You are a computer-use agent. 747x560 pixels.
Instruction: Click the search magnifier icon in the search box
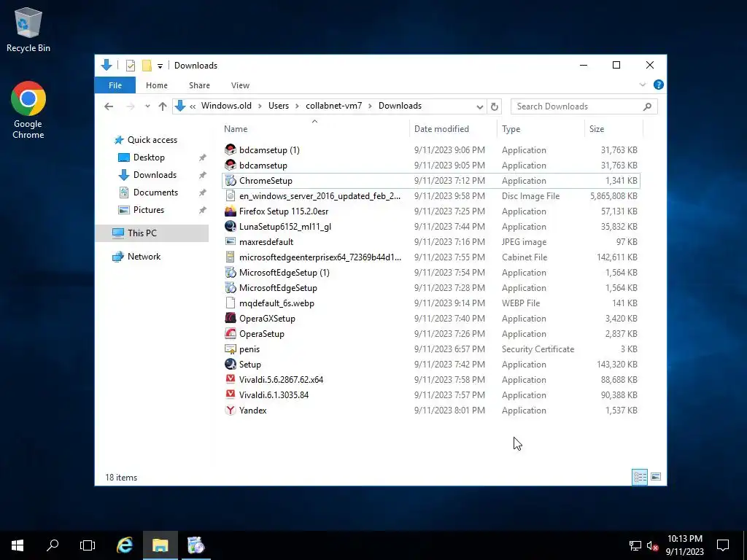(x=647, y=106)
